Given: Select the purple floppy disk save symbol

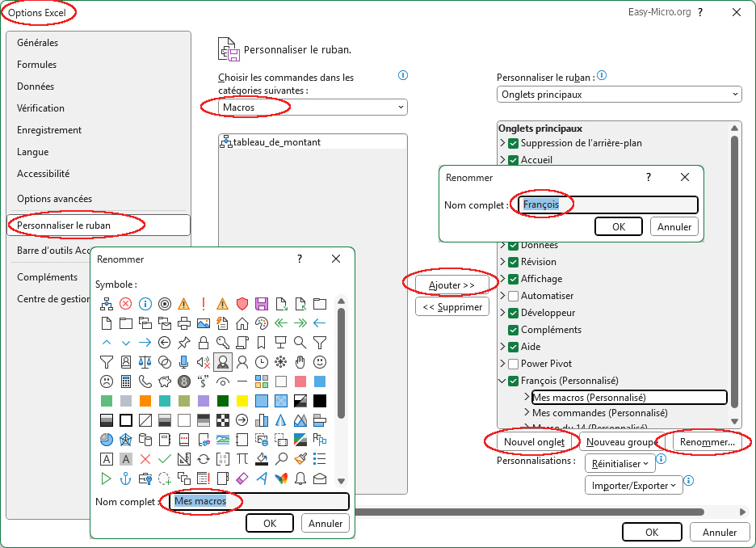Looking at the screenshot, I should pyautogui.click(x=262, y=304).
